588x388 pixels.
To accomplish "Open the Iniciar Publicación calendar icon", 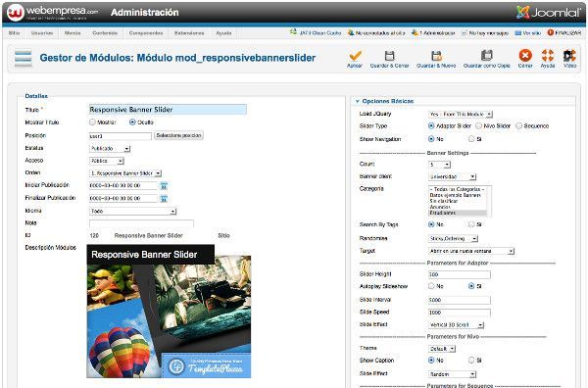I will coord(164,186).
